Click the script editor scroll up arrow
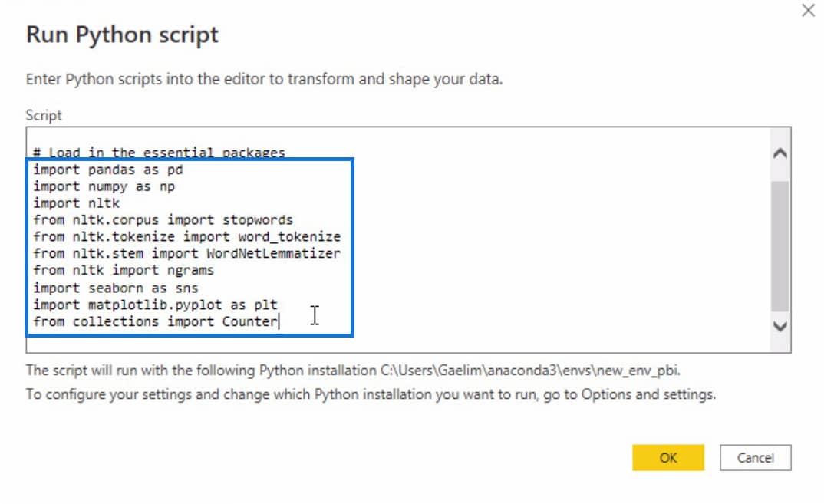The height and width of the screenshot is (504, 824). [780, 153]
